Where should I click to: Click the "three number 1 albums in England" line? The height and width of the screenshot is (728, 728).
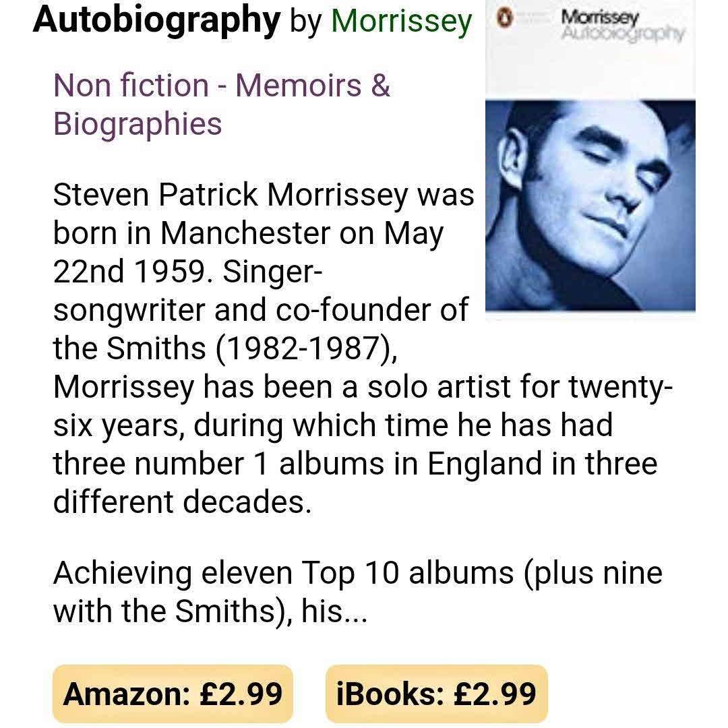[355, 464]
